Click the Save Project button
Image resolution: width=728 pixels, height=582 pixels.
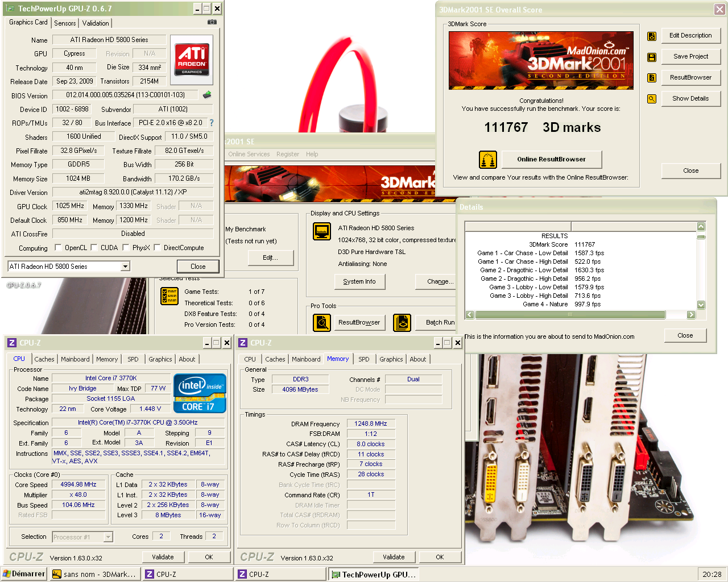pyautogui.click(x=690, y=56)
